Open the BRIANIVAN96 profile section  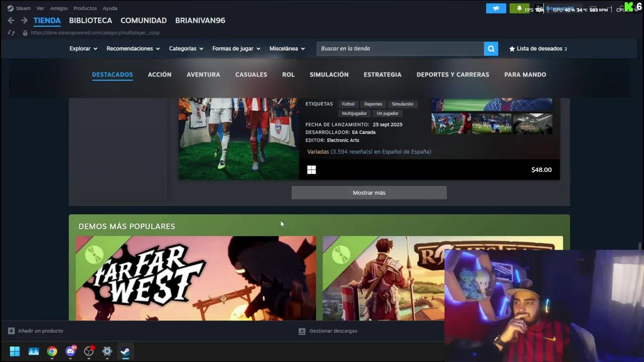200,21
